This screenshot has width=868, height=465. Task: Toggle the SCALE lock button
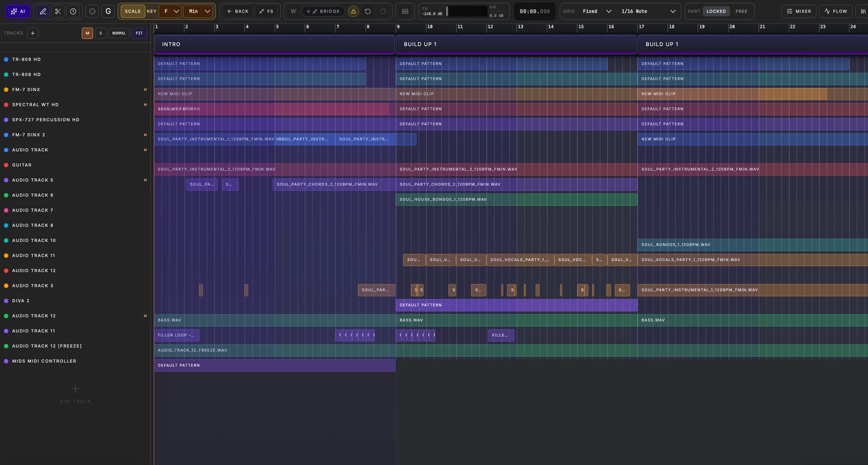click(133, 11)
